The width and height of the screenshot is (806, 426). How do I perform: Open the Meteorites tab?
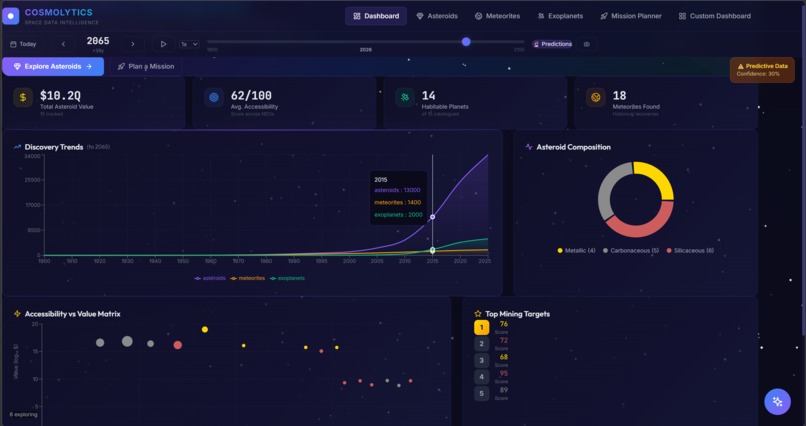(x=497, y=16)
